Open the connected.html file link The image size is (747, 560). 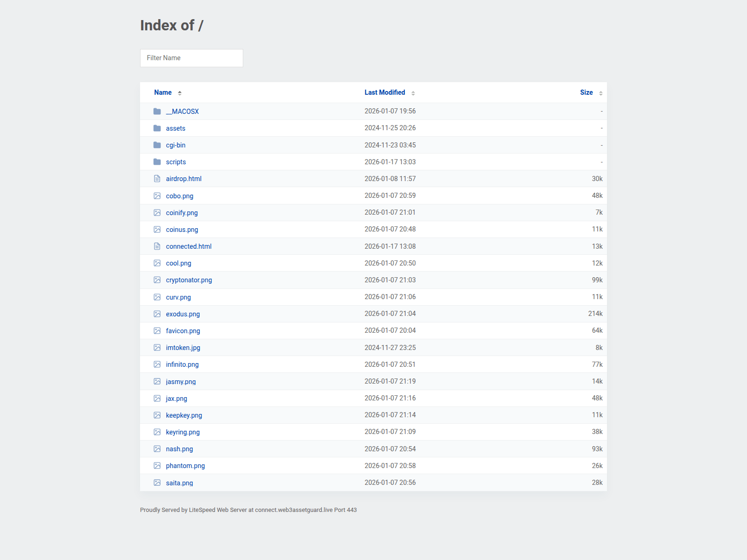pyautogui.click(x=189, y=246)
